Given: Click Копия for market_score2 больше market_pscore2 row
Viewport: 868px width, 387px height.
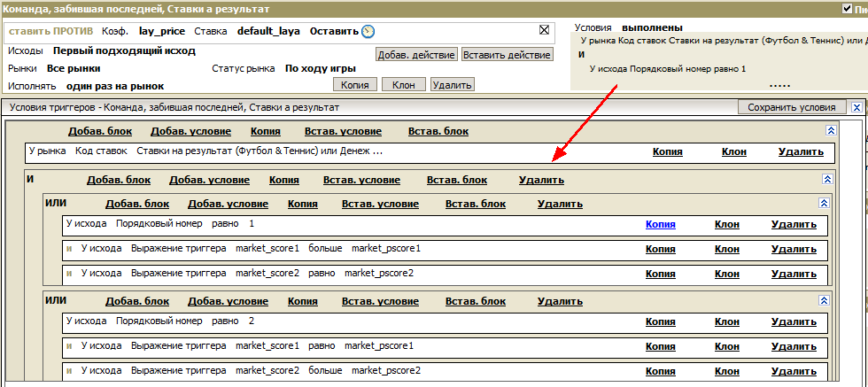Looking at the screenshot, I should click(x=661, y=371).
